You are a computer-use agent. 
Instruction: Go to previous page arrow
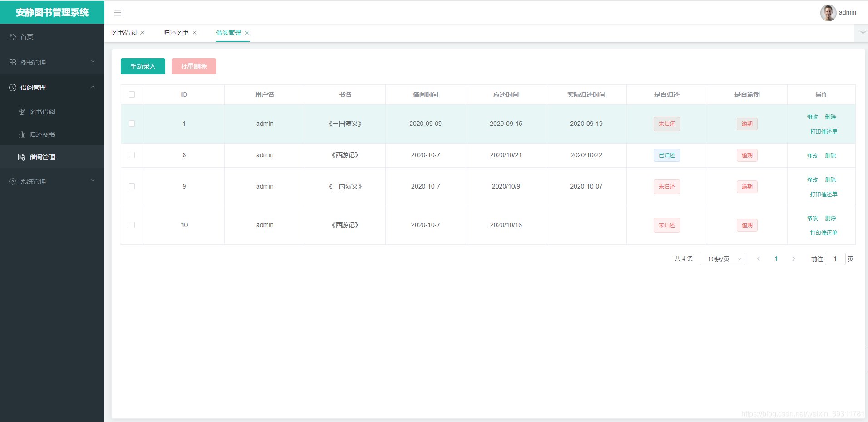click(x=759, y=259)
